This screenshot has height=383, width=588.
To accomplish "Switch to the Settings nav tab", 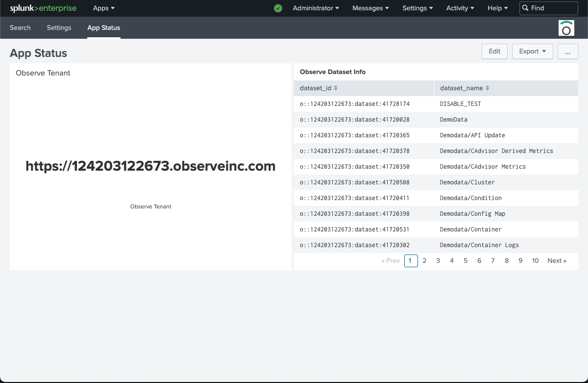I will coord(59,28).
